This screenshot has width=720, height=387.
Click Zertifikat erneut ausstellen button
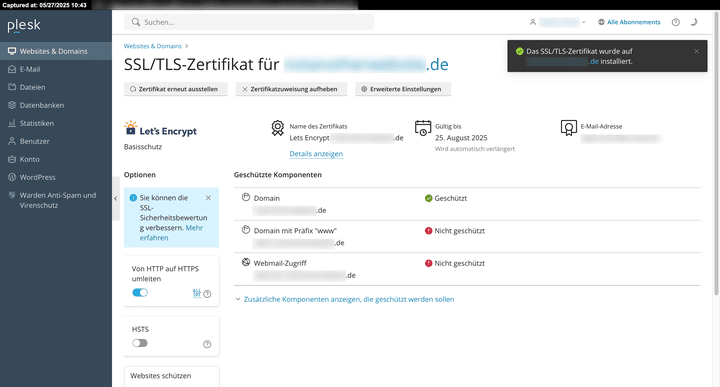click(x=176, y=89)
